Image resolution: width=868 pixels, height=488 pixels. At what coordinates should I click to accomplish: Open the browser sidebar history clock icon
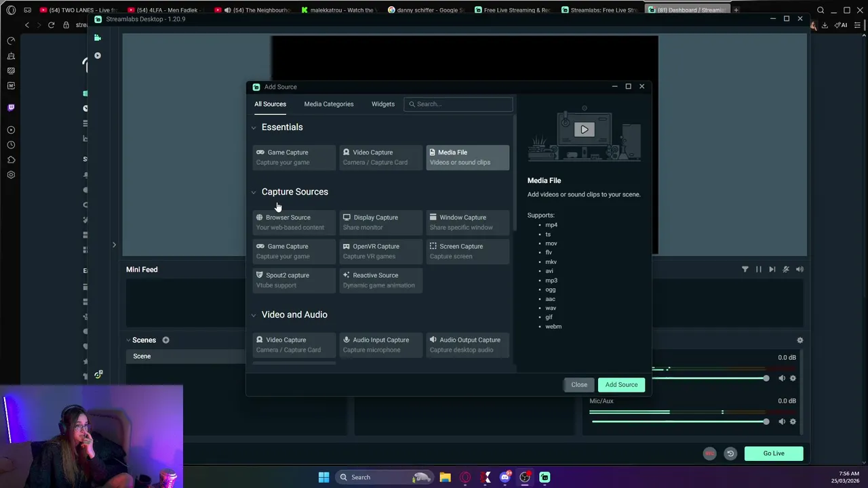click(11, 145)
